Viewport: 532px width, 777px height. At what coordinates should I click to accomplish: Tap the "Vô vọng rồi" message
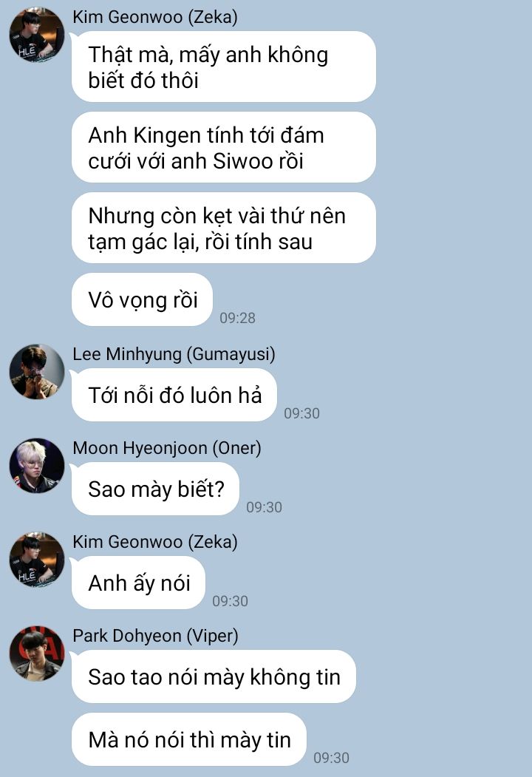click(x=142, y=300)
